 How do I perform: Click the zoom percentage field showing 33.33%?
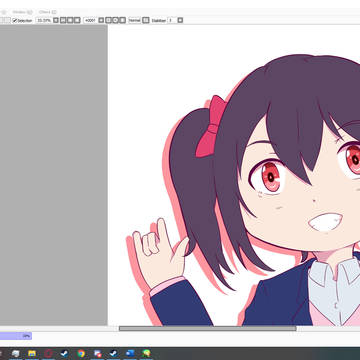pos(44,20)
